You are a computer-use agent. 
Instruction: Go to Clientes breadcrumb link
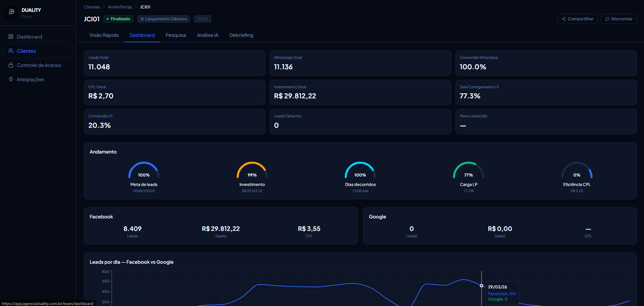click(x=92, y=7)
